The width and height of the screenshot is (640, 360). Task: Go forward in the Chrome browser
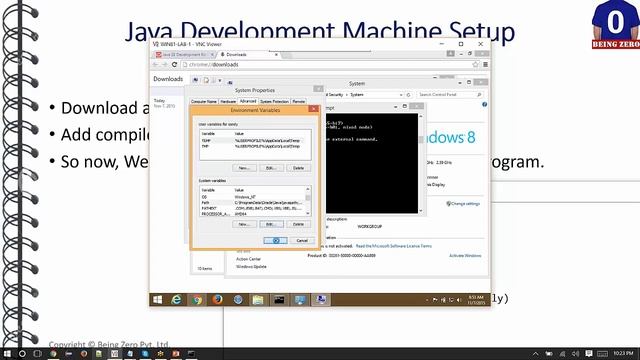[x=164, y=64]
